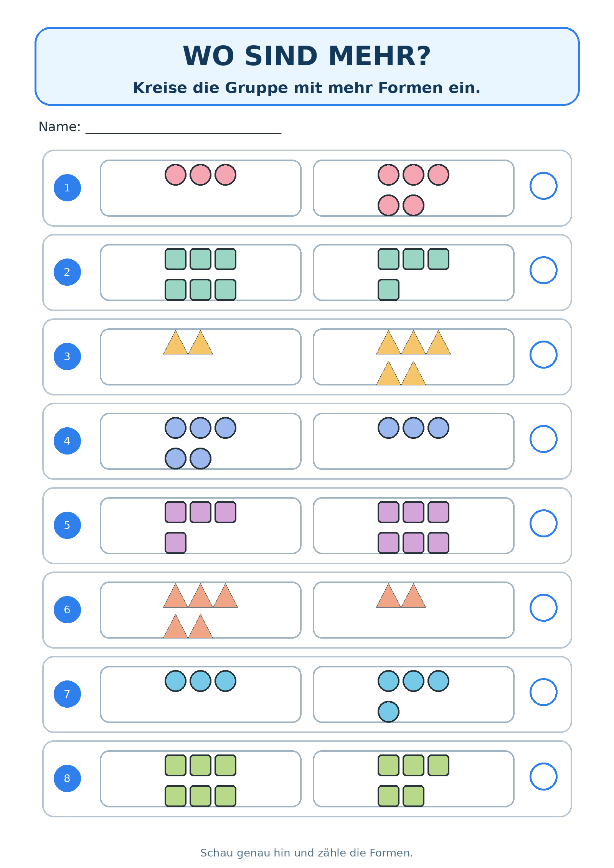This screenshot has width=614, height=868.
Task: Click the number 2 badge
Action: pos(67,272)
